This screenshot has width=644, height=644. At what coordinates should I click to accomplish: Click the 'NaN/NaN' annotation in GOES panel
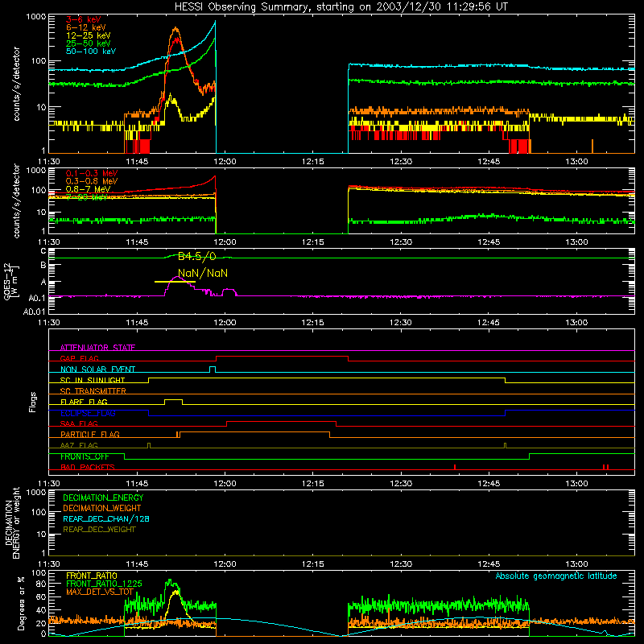(203, 273)
